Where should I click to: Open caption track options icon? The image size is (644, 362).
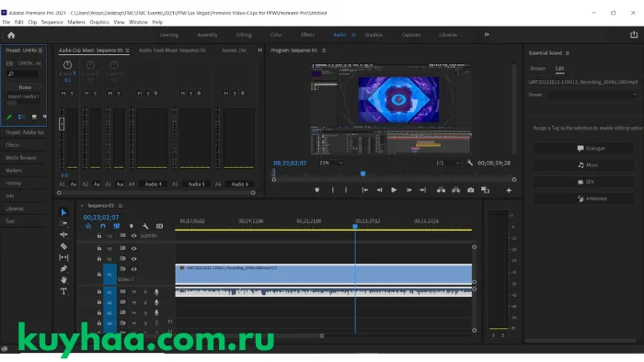pos(159,226)
